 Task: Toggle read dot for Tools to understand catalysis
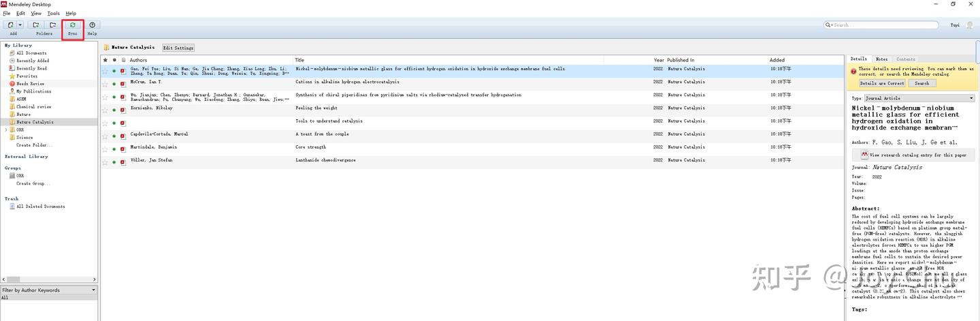(x=114, y=123)
